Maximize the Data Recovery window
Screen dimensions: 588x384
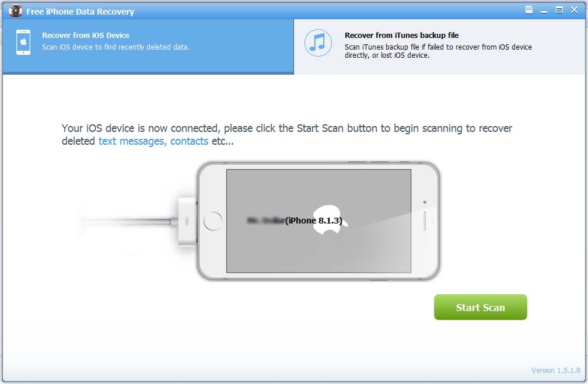point(559,10)
